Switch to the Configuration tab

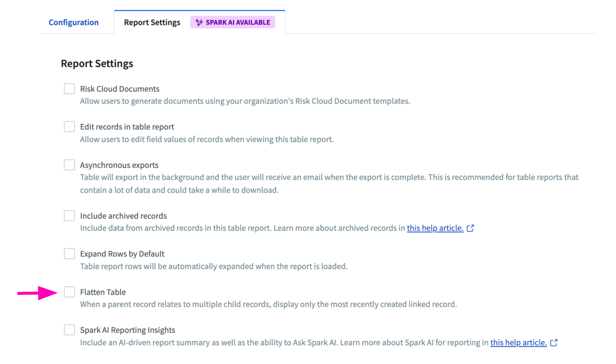(x=73, y=22)
